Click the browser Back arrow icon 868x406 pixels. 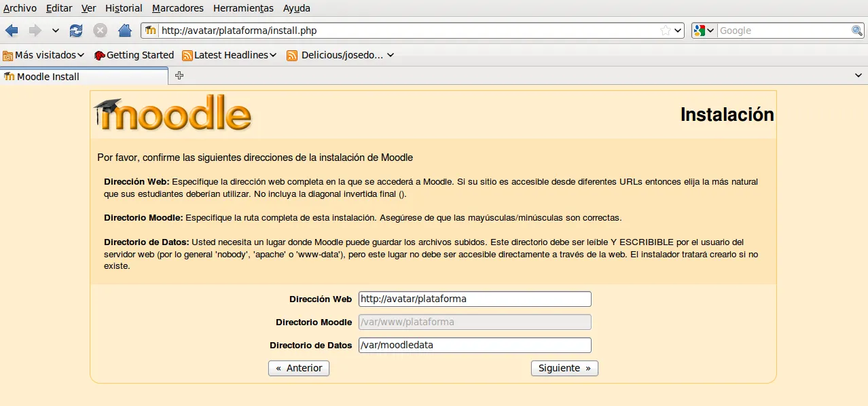click(12, 31)
